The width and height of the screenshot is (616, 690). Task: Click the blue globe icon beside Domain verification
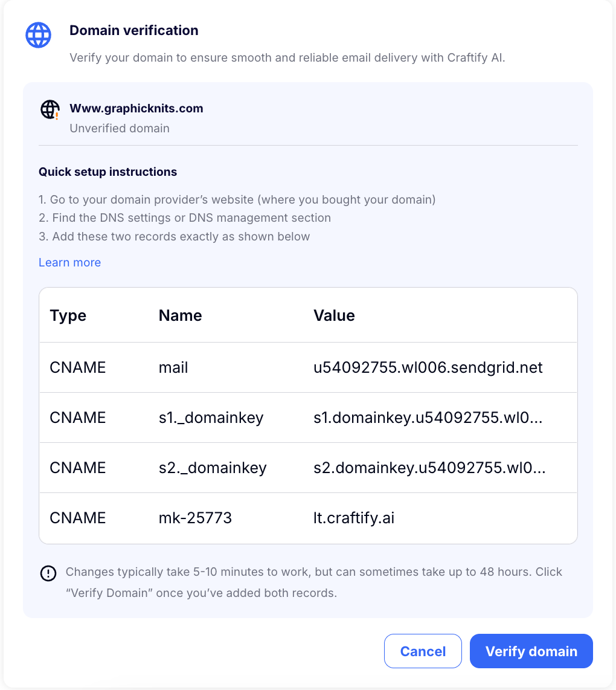tap(38, 35)
